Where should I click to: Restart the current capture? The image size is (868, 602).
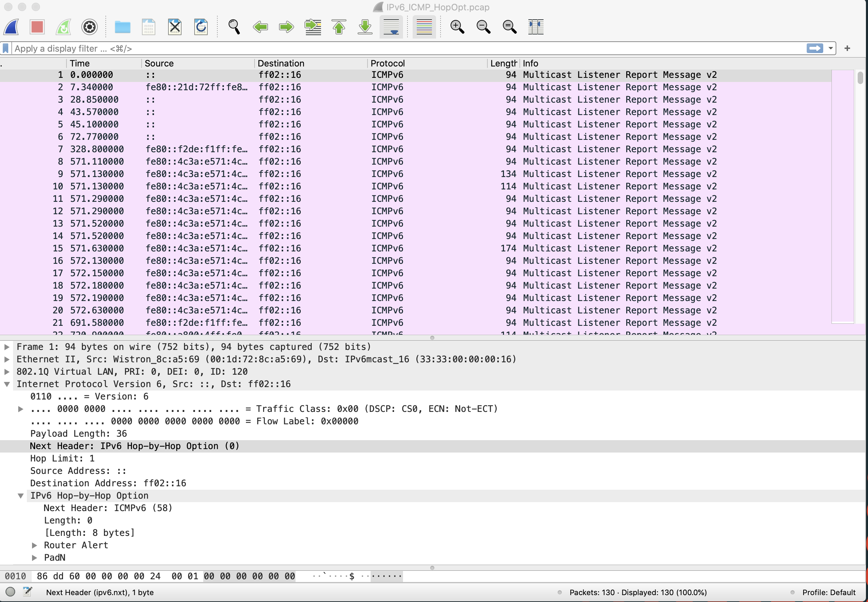tap(63, 27)
